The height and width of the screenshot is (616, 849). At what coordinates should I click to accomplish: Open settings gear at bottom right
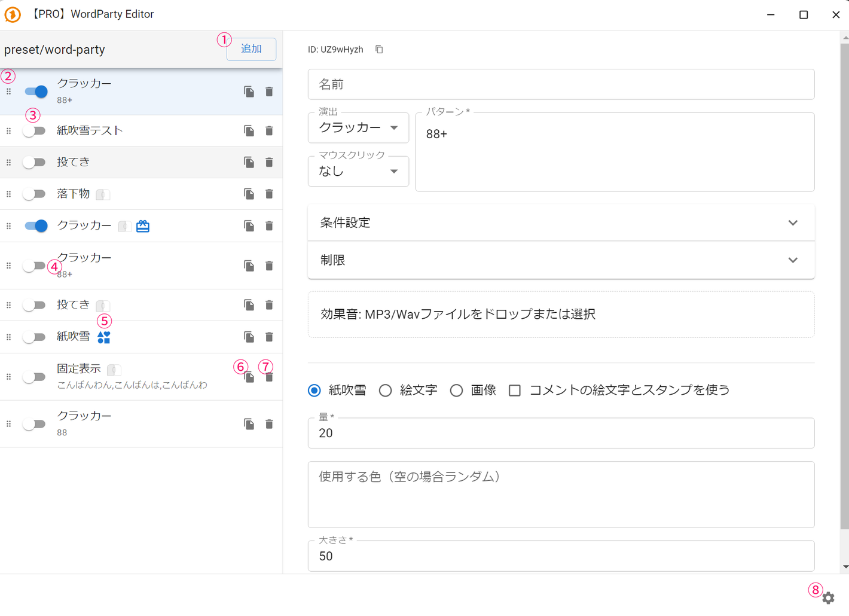[x=828, y=597]
